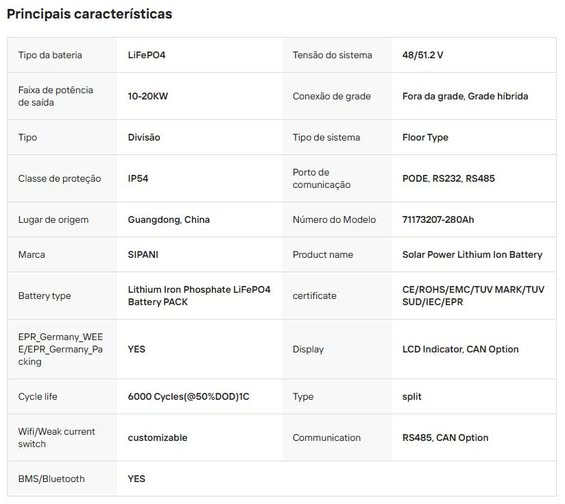This screenshot has height=504, width=565.
Task: Click the 'customizable' Wifi switch value
Action: point(157,438)
